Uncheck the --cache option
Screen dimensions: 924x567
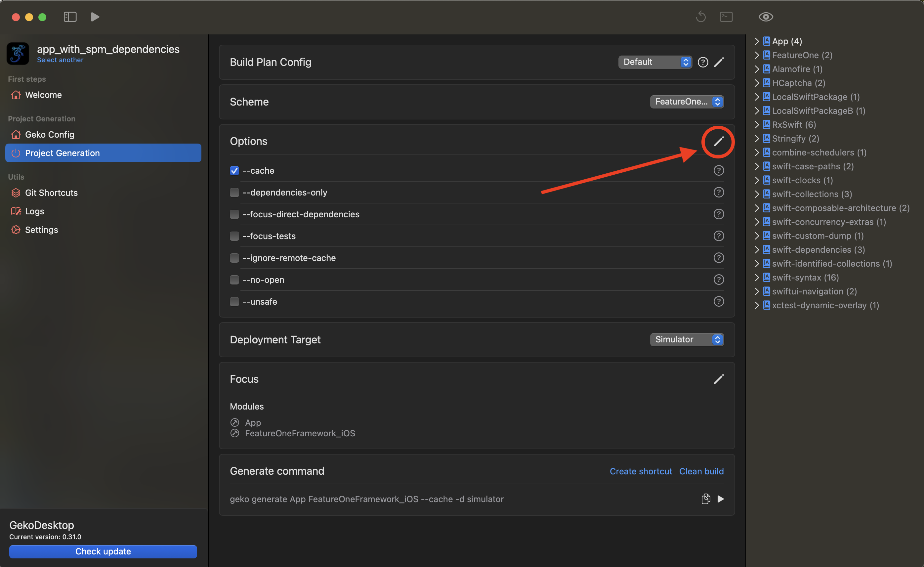[234, 171]
